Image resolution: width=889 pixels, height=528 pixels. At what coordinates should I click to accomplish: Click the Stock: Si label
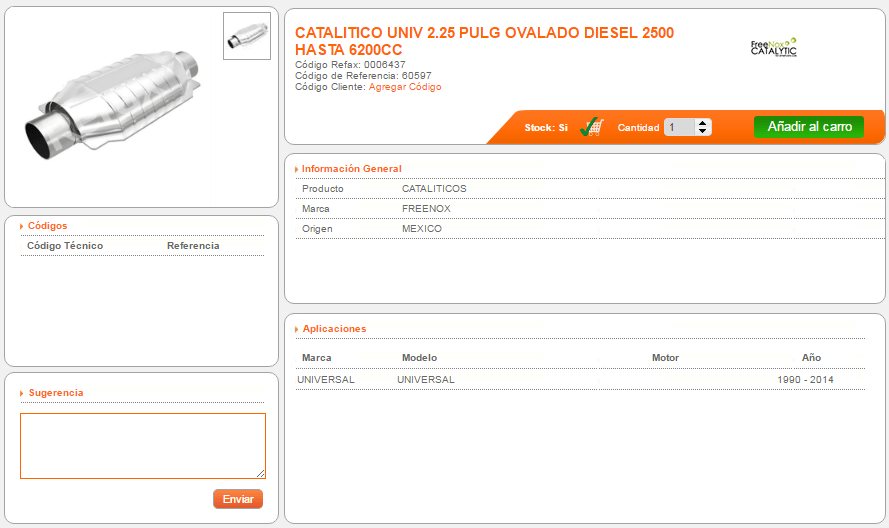[546, 128]
